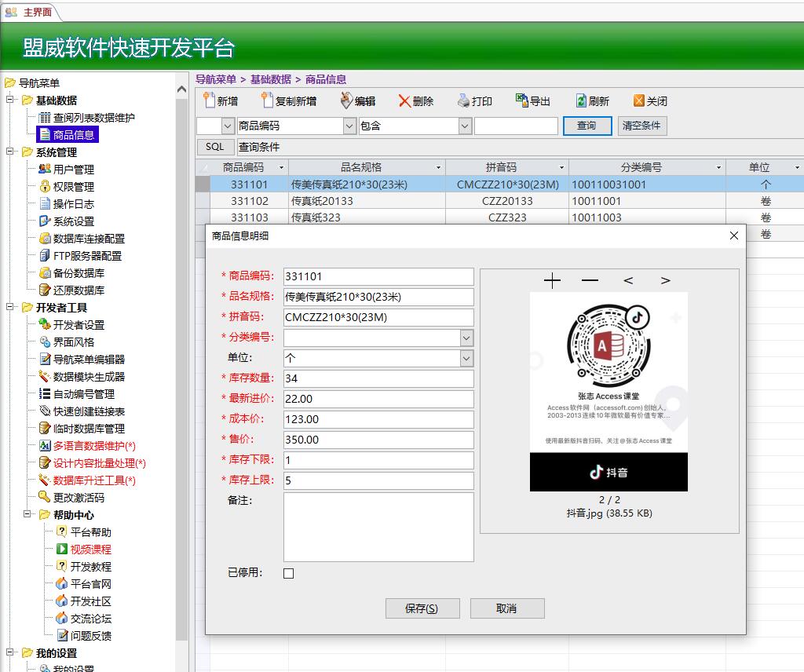Select the 主界面 tab
Viewport: 804px width, 672px height.
pyautogui.click(x=30, y=12)
